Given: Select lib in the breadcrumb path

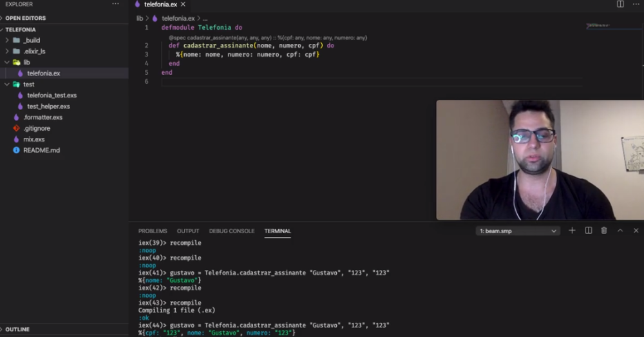Looking at the screenshot, I should [x=140, y=18].
